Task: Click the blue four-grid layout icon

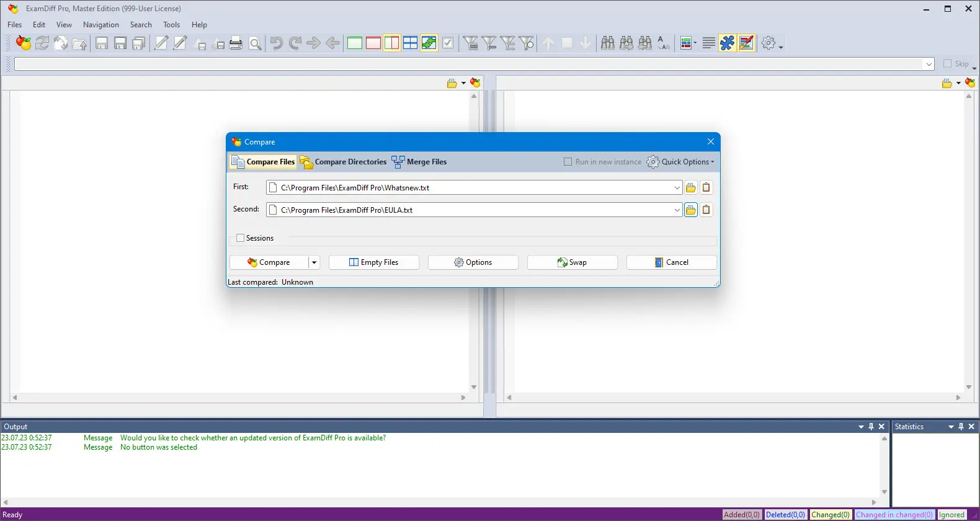Action: pos(411,43)
